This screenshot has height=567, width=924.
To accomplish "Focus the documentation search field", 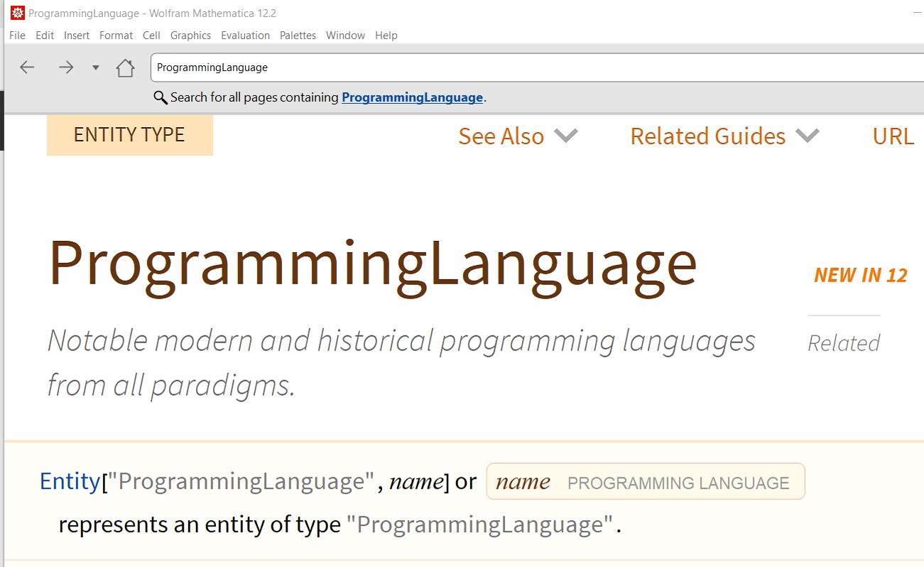I will pos(537,67).
